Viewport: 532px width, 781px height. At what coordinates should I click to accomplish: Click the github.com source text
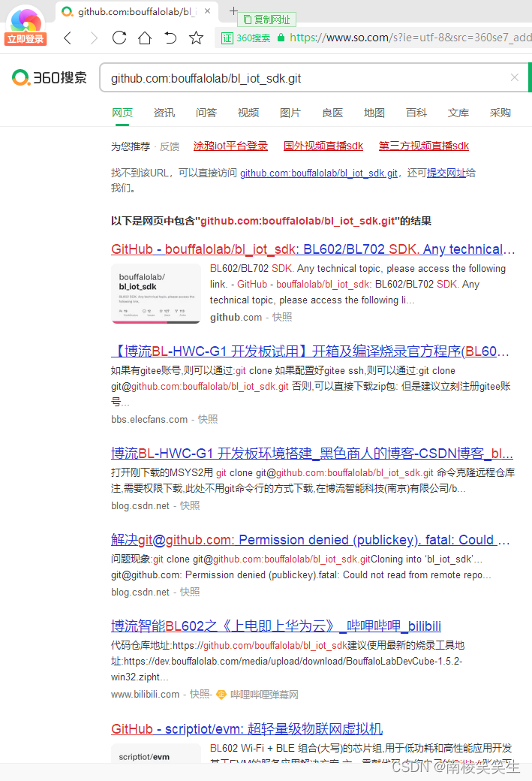[x=236, y=317]
